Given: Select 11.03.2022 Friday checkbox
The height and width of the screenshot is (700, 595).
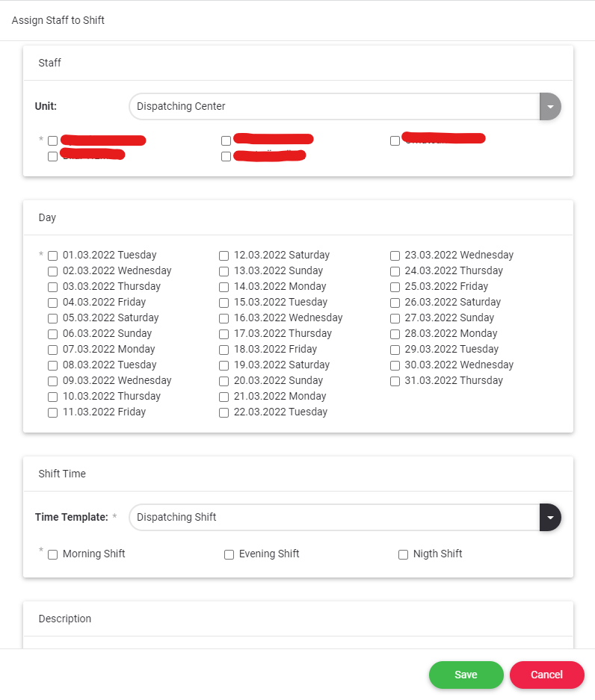Looking at the screenshot, I should [x=52, y=412].
